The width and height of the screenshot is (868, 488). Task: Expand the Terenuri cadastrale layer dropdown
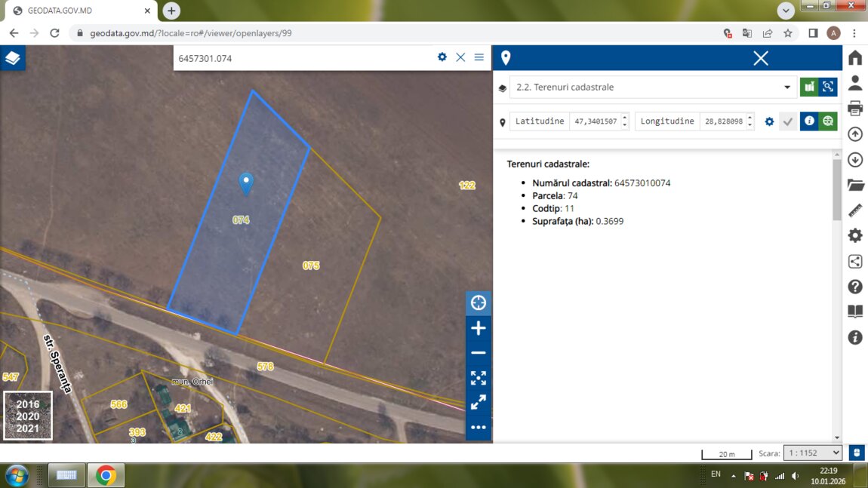coord(787,87)
